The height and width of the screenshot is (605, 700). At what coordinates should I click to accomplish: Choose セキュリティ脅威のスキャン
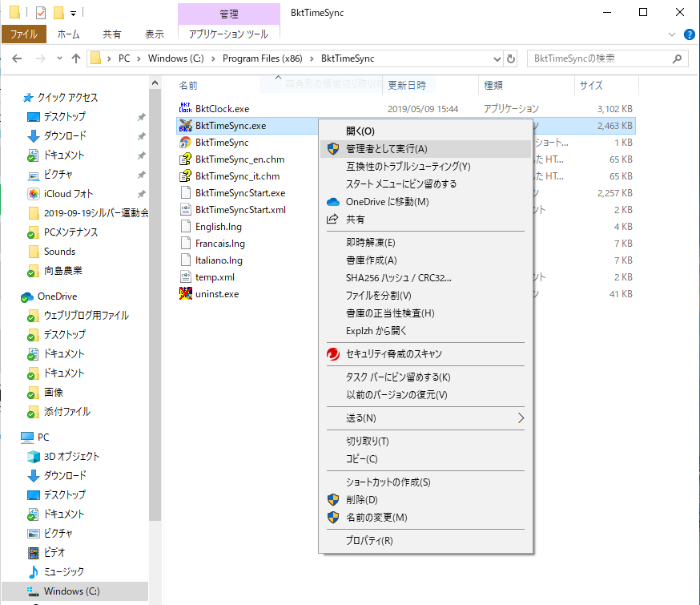[425, 354]
